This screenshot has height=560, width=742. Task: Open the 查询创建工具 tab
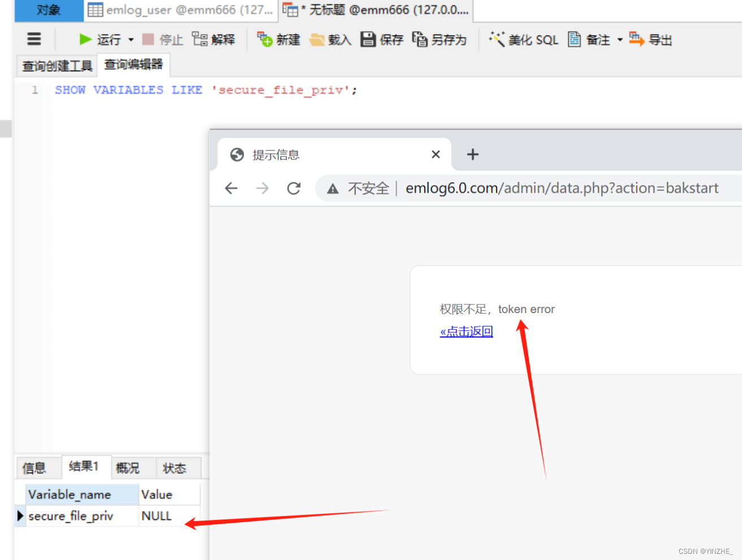[57, 66]
